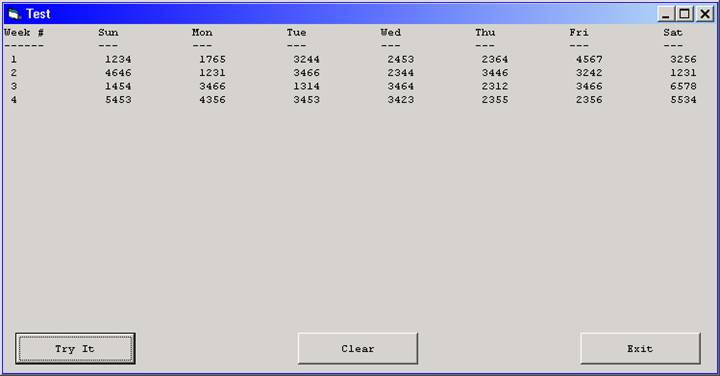Select the 'Tue' column header
Screen dimensions: 720x376
(x=296, y=33)
